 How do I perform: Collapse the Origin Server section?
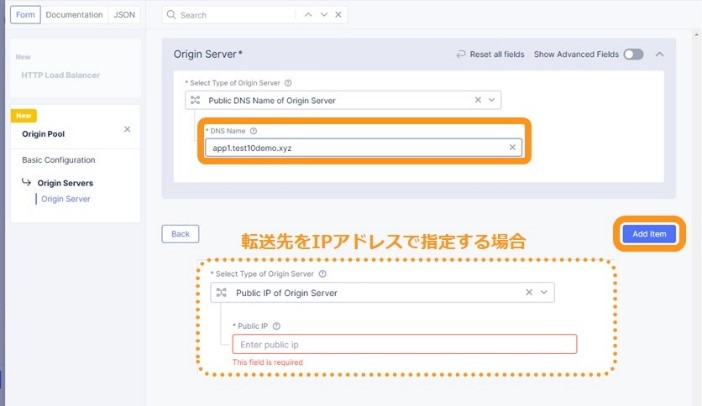click(659, 54)
